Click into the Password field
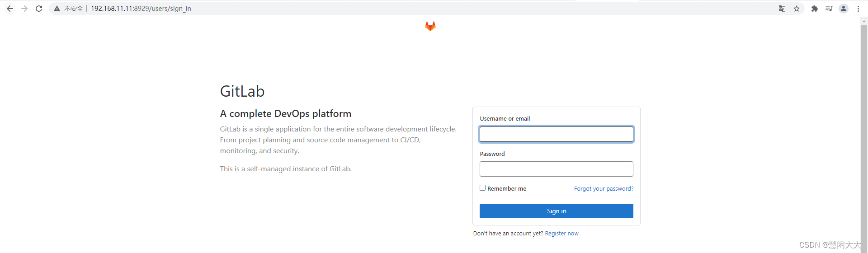Viewport: 868px width, 253px height. pyautogui.click(x=556, y=169)
